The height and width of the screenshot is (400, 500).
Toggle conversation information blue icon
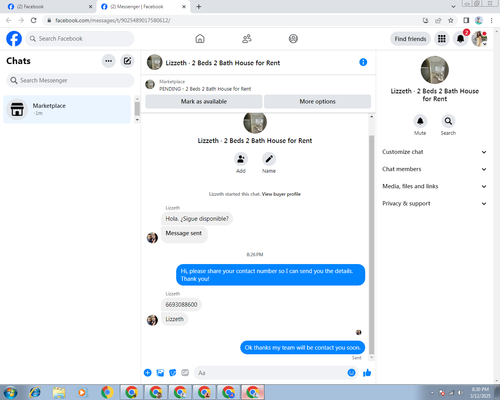click(x=363, y=62)
